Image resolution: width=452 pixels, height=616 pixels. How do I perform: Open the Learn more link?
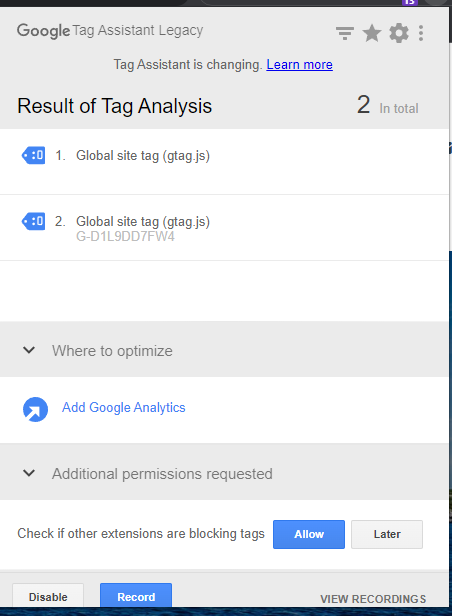click(300, 64)
